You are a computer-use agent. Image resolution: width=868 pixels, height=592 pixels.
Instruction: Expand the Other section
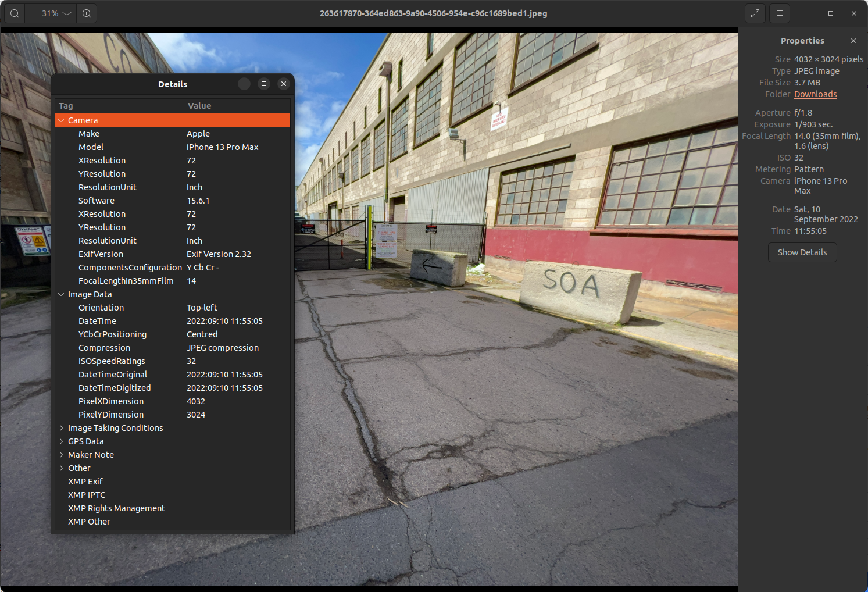(61, 468)
